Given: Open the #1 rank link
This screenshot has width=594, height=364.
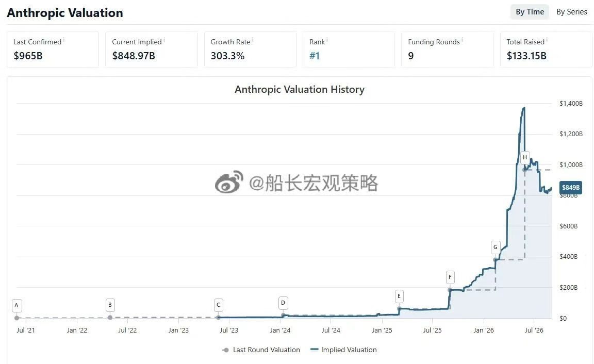Looking at the screenshot, I should 315,56.
